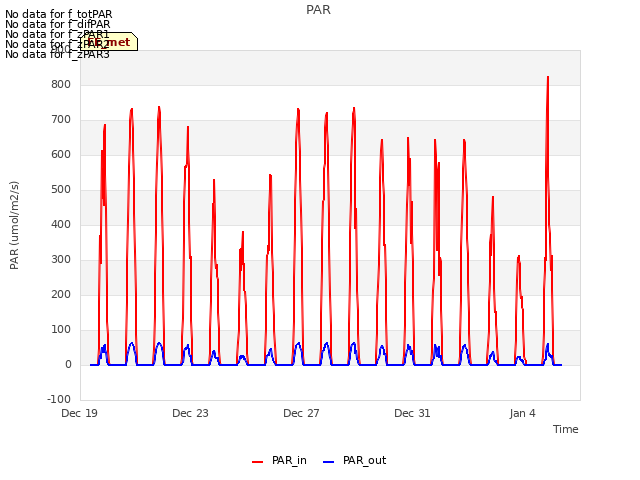640x480 pixels.
Task: Toggle the PAR_out legend entry
Action: [x=354, y=461]
